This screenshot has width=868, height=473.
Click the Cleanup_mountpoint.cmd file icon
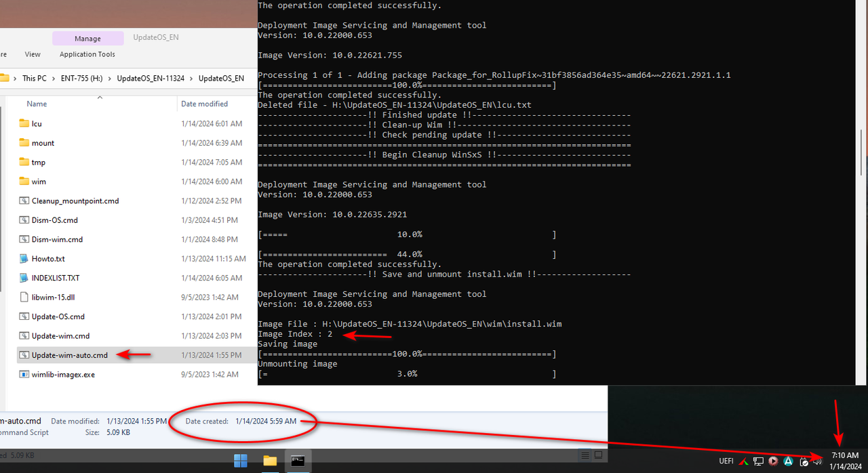(24, 201)
